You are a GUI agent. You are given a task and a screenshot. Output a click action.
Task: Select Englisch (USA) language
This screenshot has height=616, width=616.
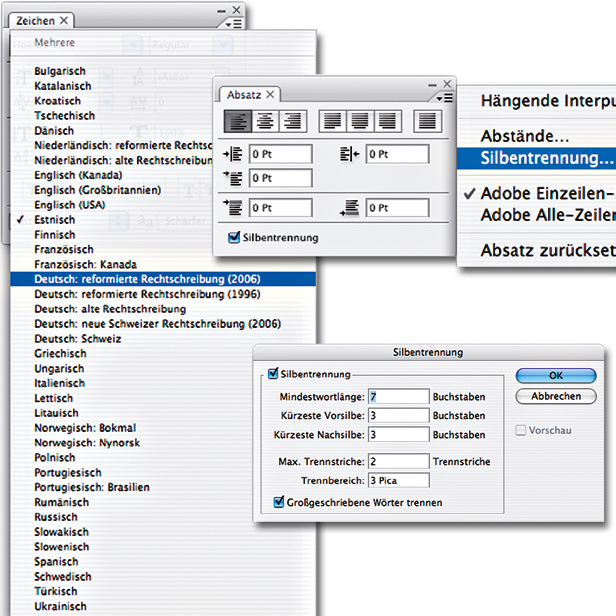pos(112,205)
